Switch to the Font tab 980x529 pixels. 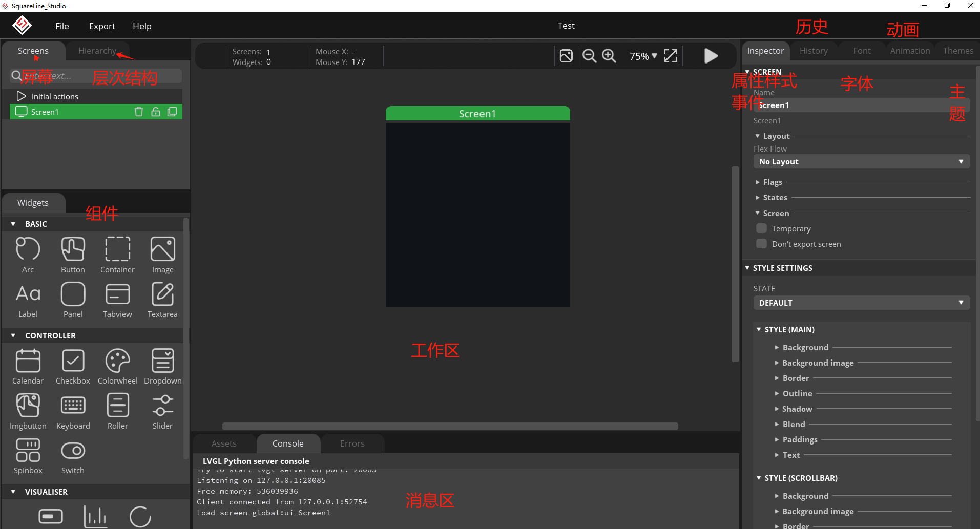coord(862,51)
